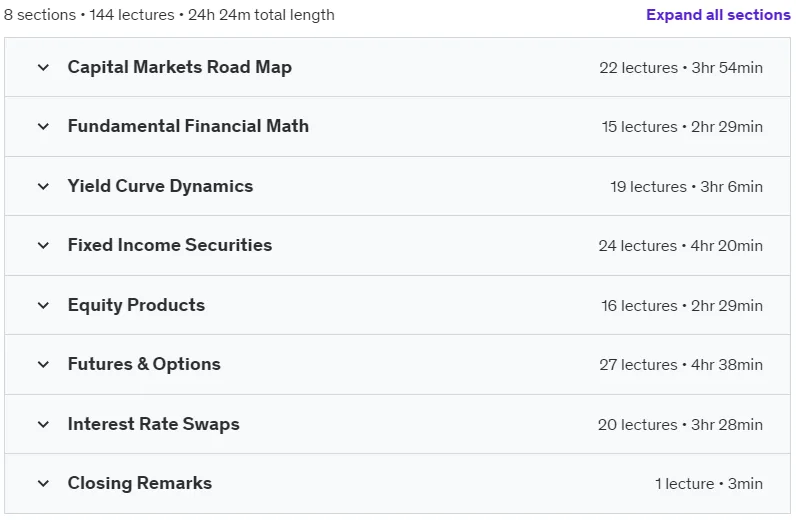Expand the Closing Remarks chevron

pyautogui.click(x=44, y=483)
